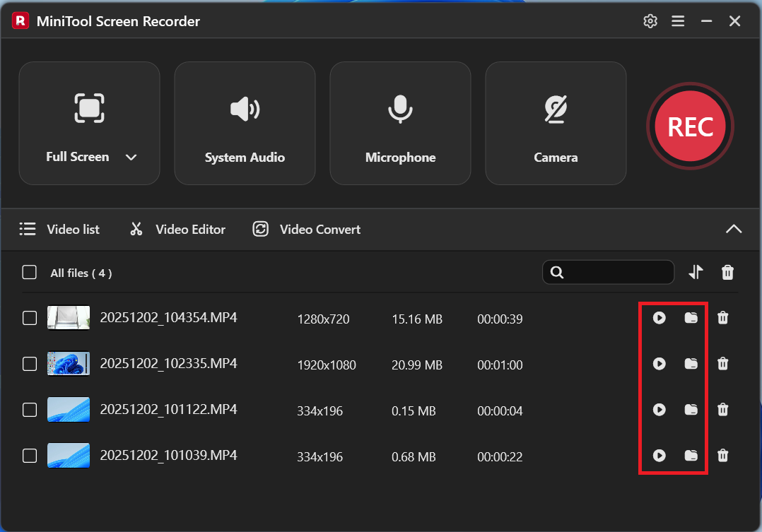
Task: Expand the Full Screen mode dropdown
Action: pos(131,157)
